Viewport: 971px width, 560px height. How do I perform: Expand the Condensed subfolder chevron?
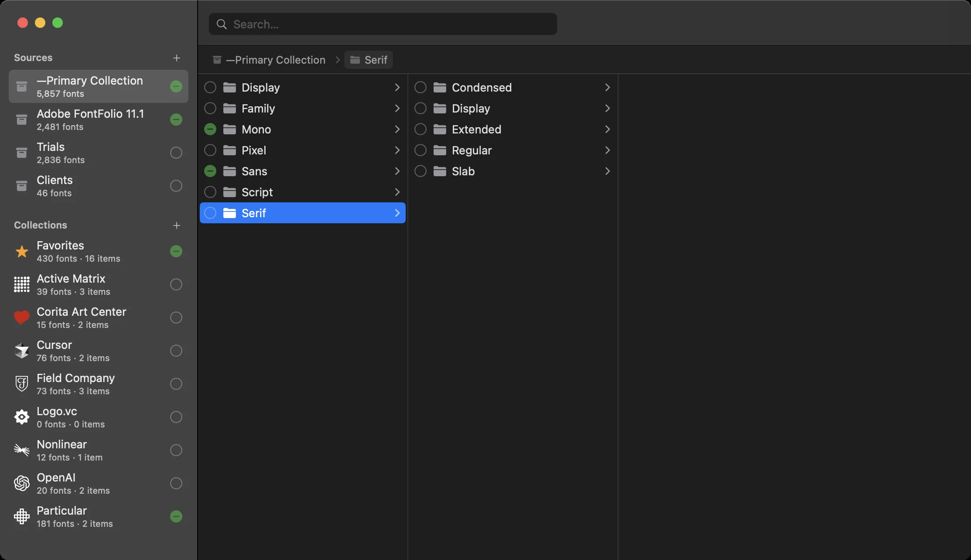pos(607,88)
